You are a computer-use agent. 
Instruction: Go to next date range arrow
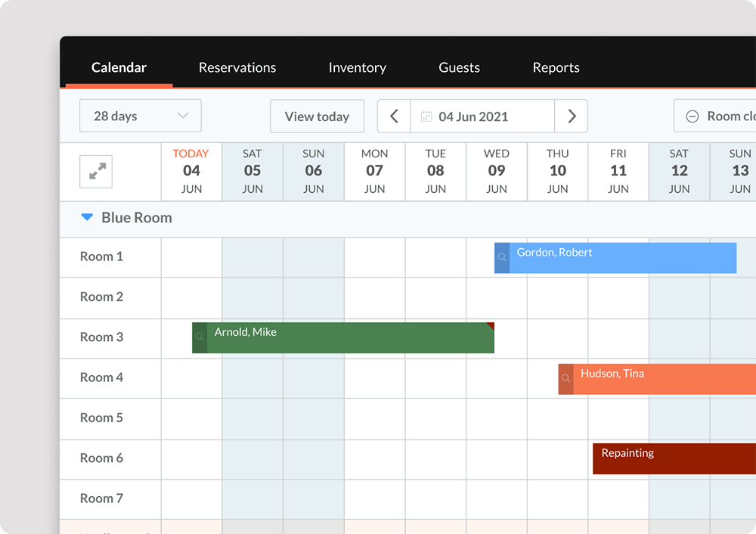tap(572, 116)
